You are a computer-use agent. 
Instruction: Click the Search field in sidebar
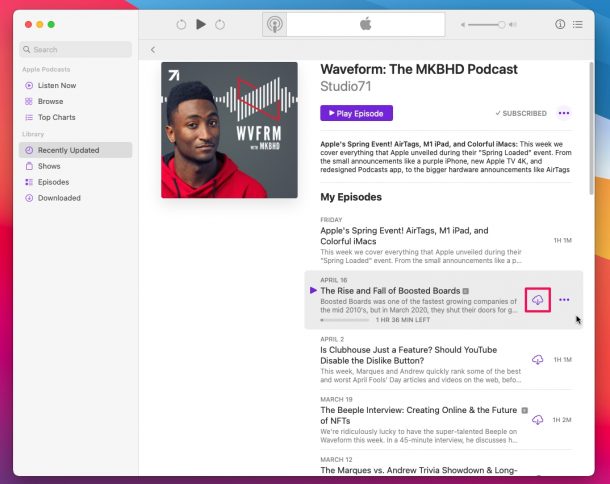coord(75,49)
